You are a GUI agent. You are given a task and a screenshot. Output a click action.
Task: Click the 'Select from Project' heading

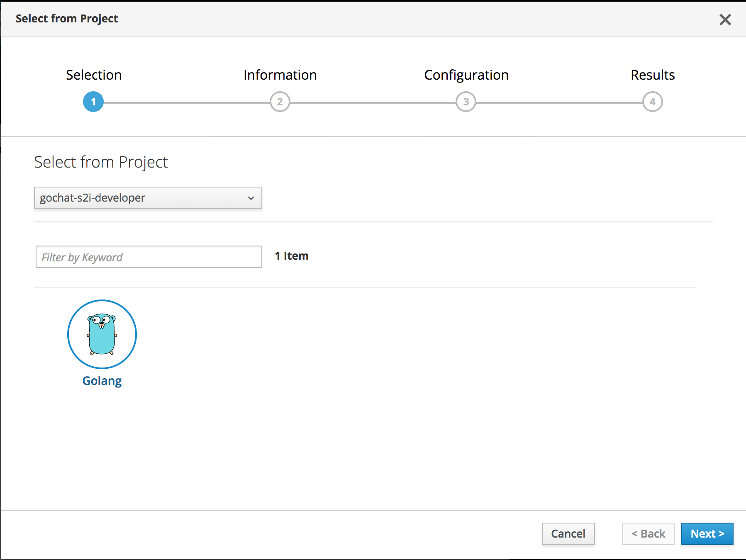click(101, 162)
